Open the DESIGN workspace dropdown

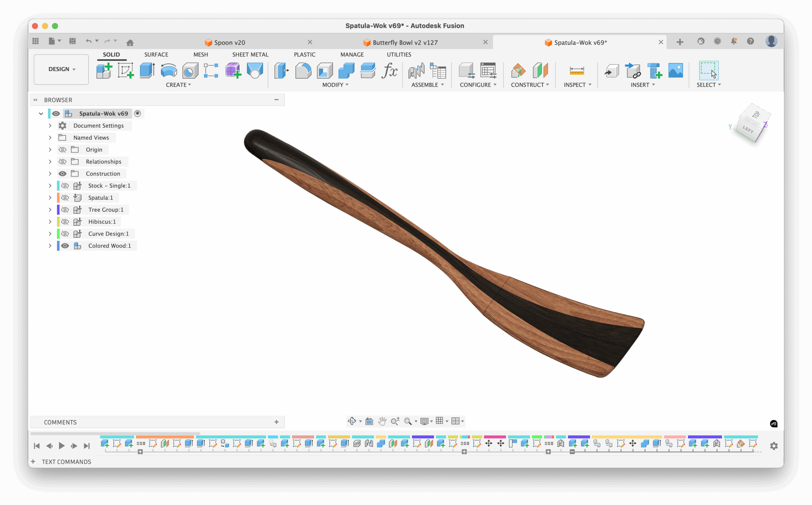click(x=62, y=69)
